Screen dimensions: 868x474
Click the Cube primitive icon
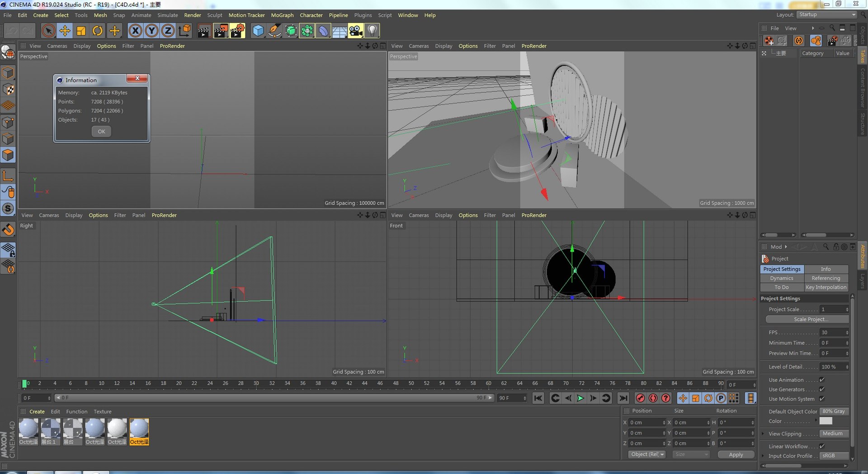[258, 31]
